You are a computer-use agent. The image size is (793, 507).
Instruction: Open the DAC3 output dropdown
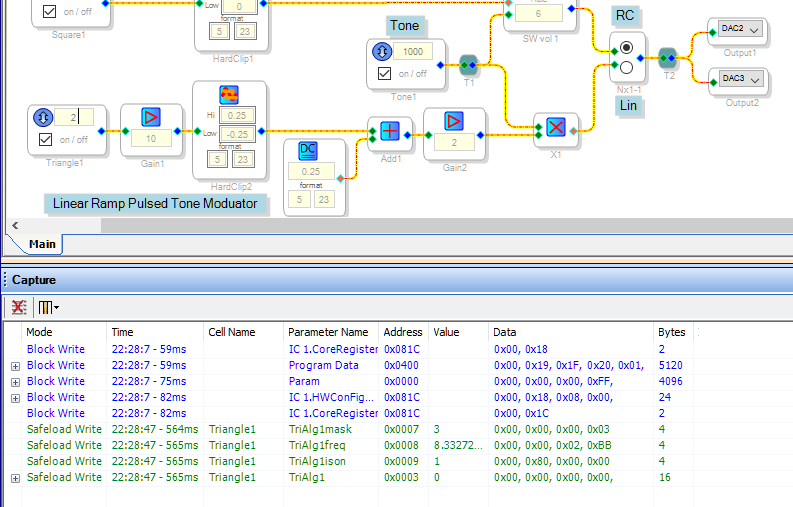click(x=741, y=79)
